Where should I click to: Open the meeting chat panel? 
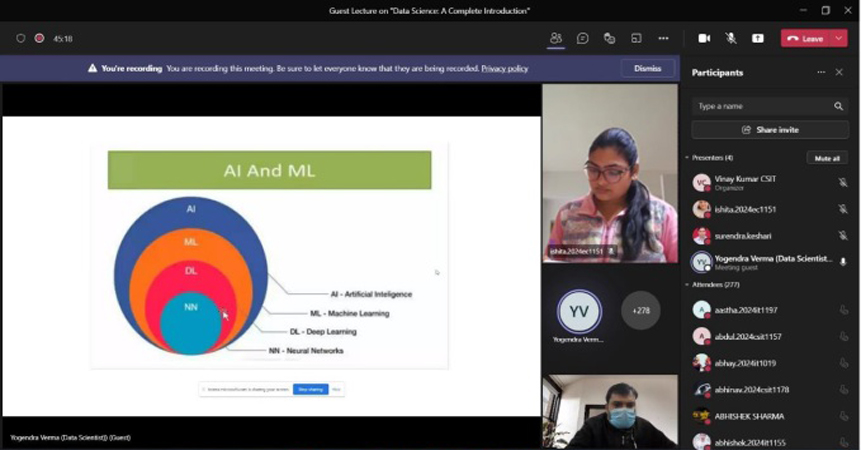click(583, 38)
